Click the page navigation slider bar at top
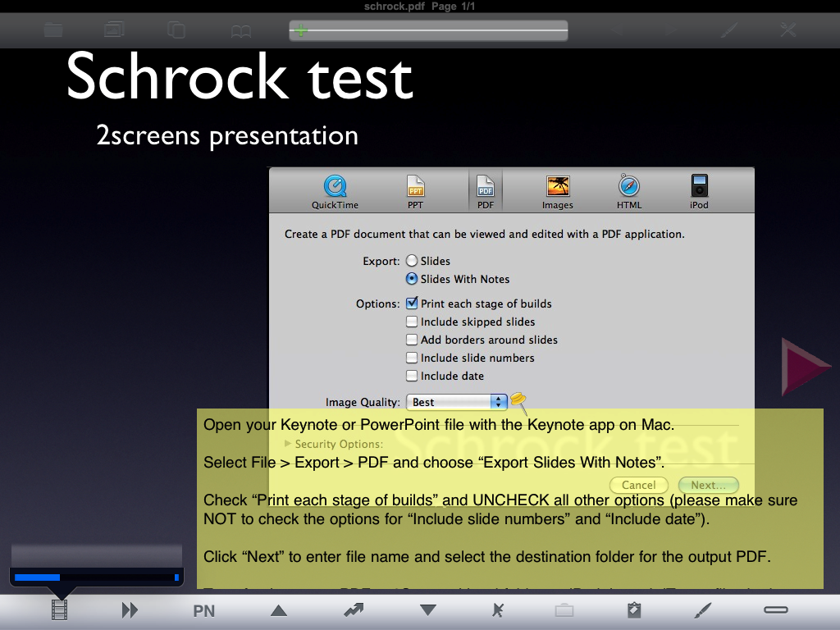Screen dimensions: 840x630 click(x=428, y=30)
